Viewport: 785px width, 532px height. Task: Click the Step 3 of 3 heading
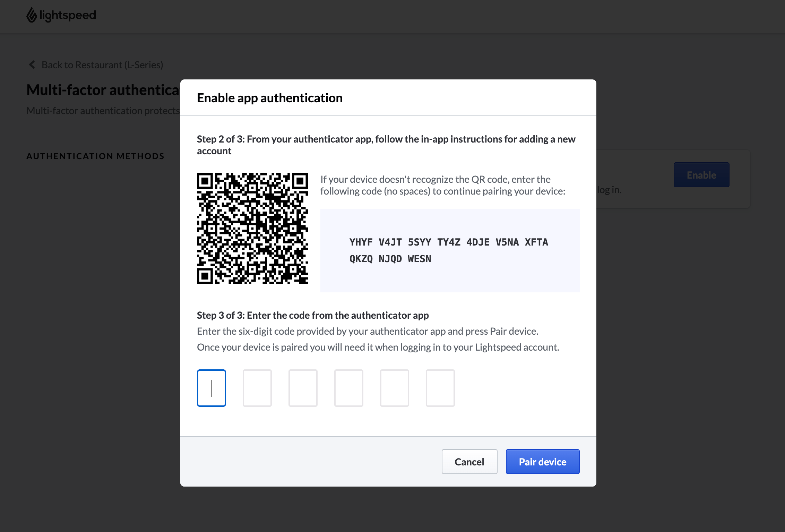[x=313, y=315]
